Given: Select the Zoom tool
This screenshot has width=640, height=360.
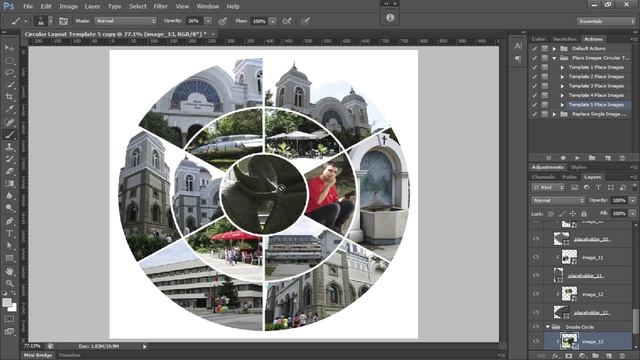Looking at the screenshot, I should (9, 283).
